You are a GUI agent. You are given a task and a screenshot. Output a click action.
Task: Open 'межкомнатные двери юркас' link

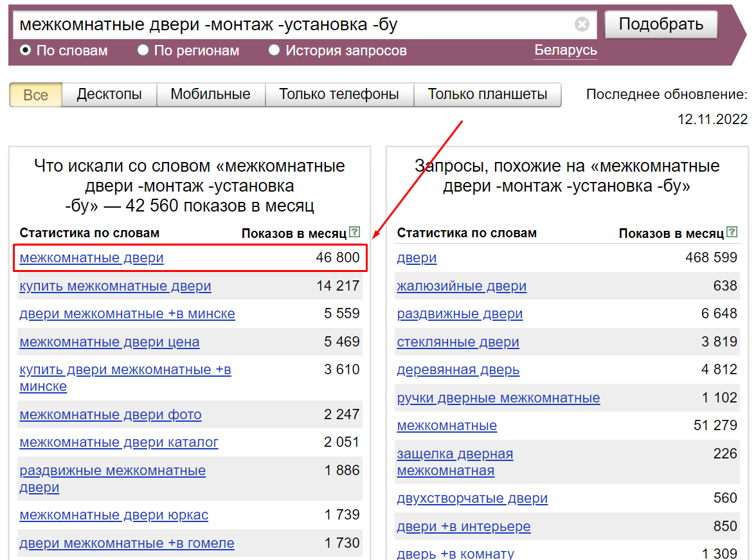click(114, 515)
